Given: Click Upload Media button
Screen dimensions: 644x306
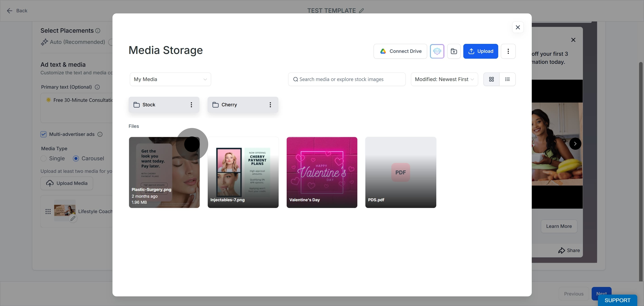Looking at the screenshot, I should pos(67,183).
